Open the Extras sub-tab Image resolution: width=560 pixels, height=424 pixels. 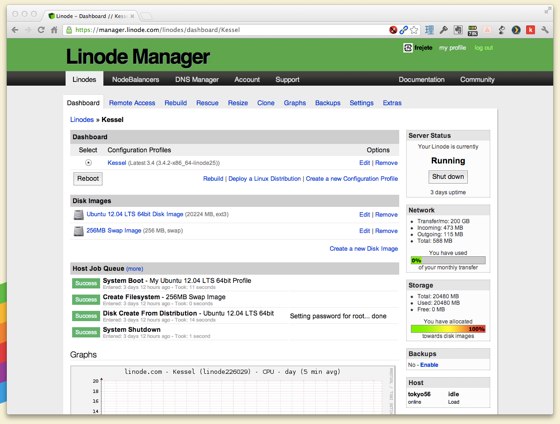coord(392,103)
